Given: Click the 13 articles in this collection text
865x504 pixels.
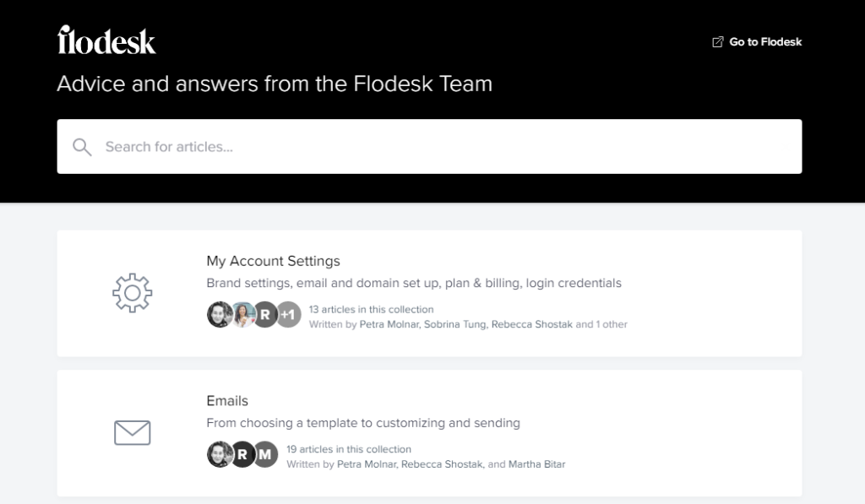Looking at the screenshot, I should pos(371,310).
